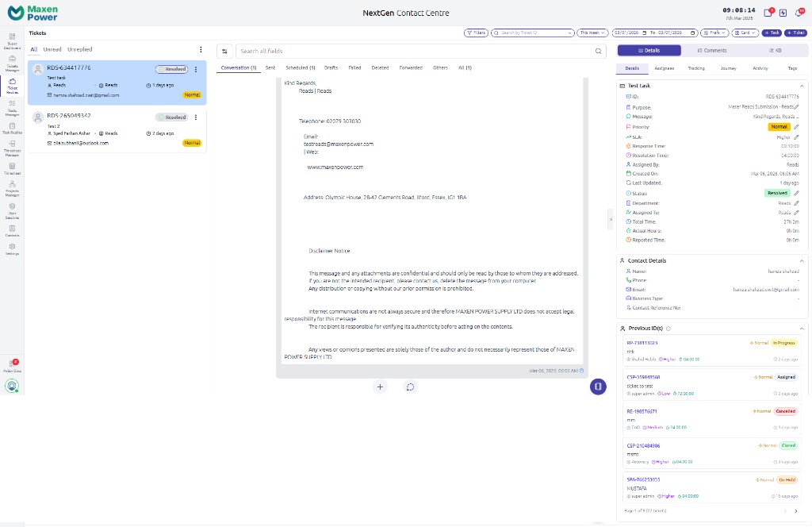Click the refresh icon below the conversation

coord(410,387)
